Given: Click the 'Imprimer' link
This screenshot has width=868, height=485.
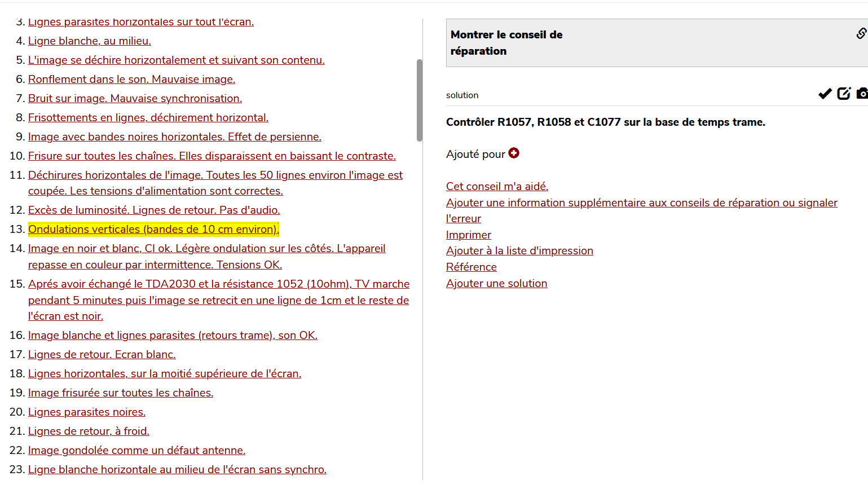Looking at the screenshot, I should 469,235.
